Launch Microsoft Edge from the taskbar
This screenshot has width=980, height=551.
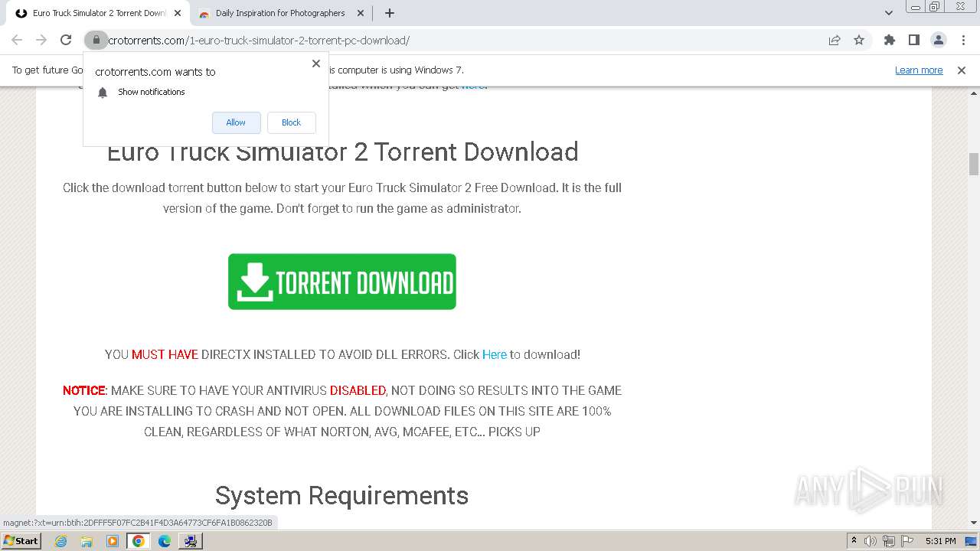(165, 541)
